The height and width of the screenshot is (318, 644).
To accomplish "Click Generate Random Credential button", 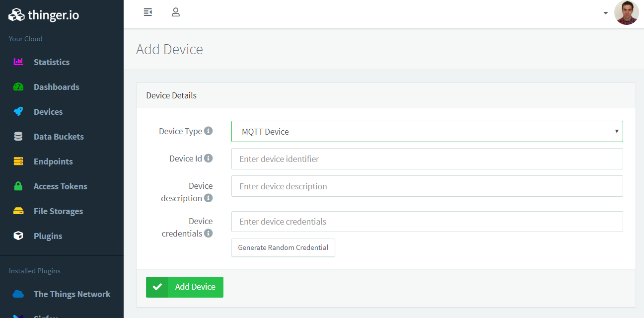I will click(x=283, y=247).
